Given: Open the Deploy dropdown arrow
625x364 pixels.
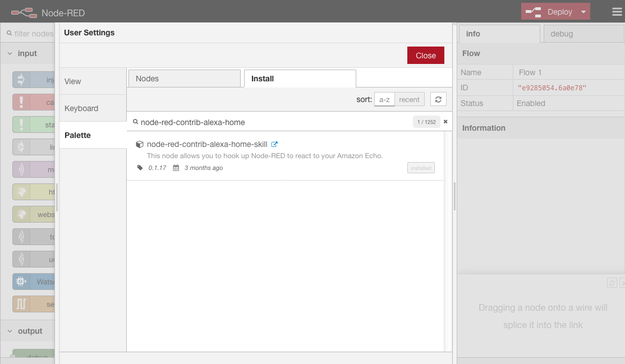Looking at the screenshot, I should click(x=583, y=12).
